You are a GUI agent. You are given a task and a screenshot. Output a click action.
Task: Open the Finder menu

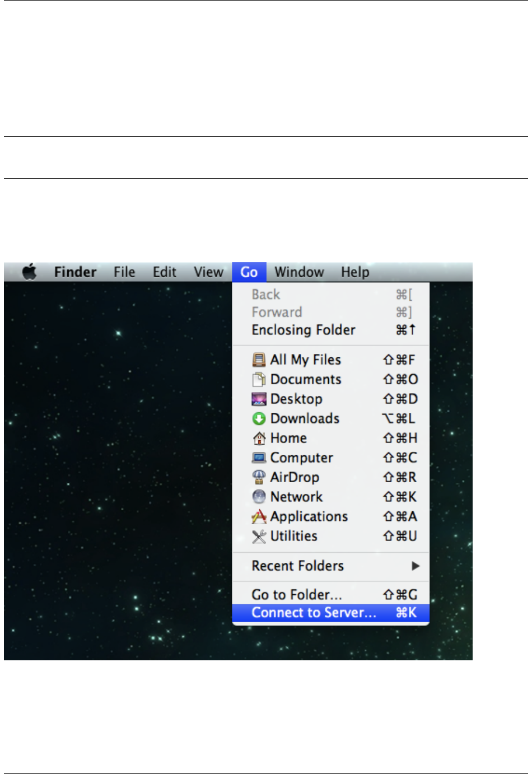(x=75, y=272)
